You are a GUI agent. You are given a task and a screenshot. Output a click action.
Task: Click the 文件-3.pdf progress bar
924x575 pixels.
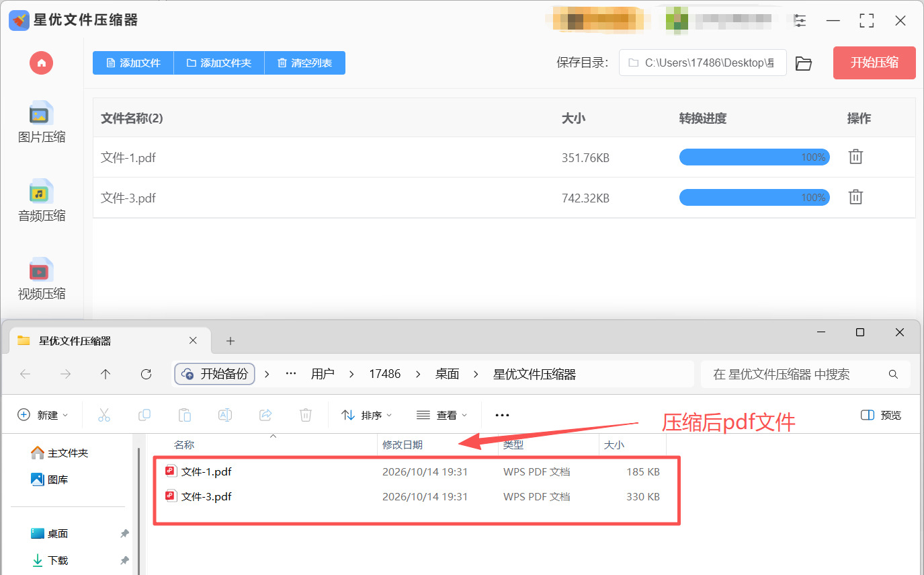[x=754, y=198]
